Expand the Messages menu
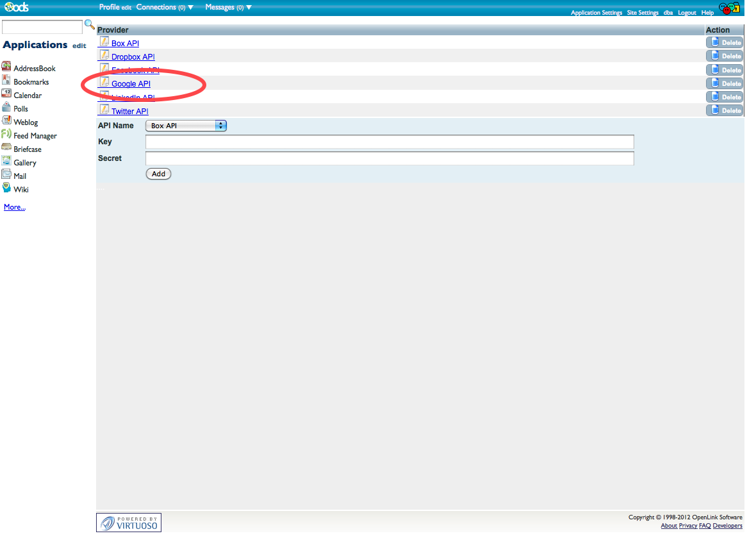756x545 pixels. [x=228, y=8]
